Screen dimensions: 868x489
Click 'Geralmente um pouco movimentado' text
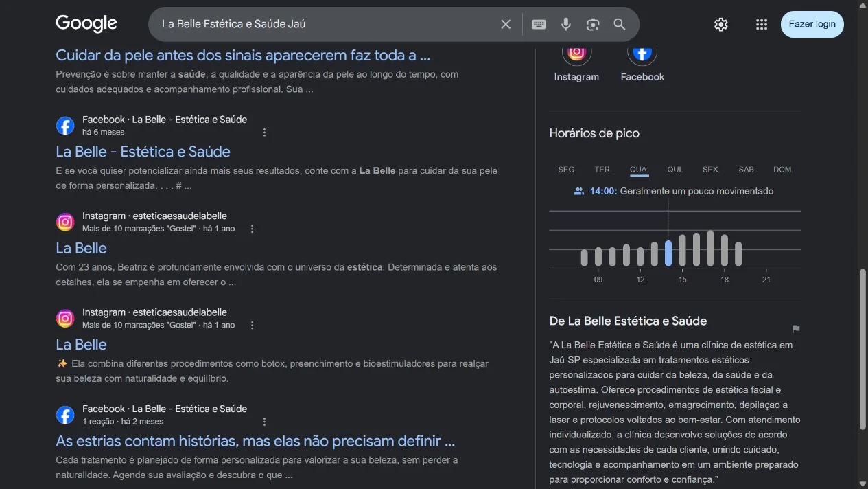(696, 192)
